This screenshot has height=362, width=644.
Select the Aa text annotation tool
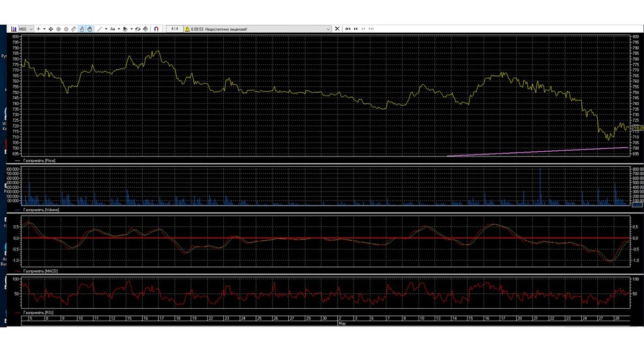pos(113,29)
